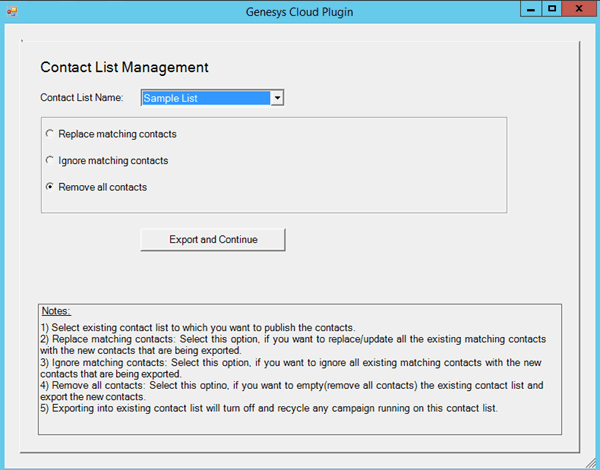Click the Genesys Cloud Plugin title bar text
This screenshot has width=600, height=470.
coord(299,13)
